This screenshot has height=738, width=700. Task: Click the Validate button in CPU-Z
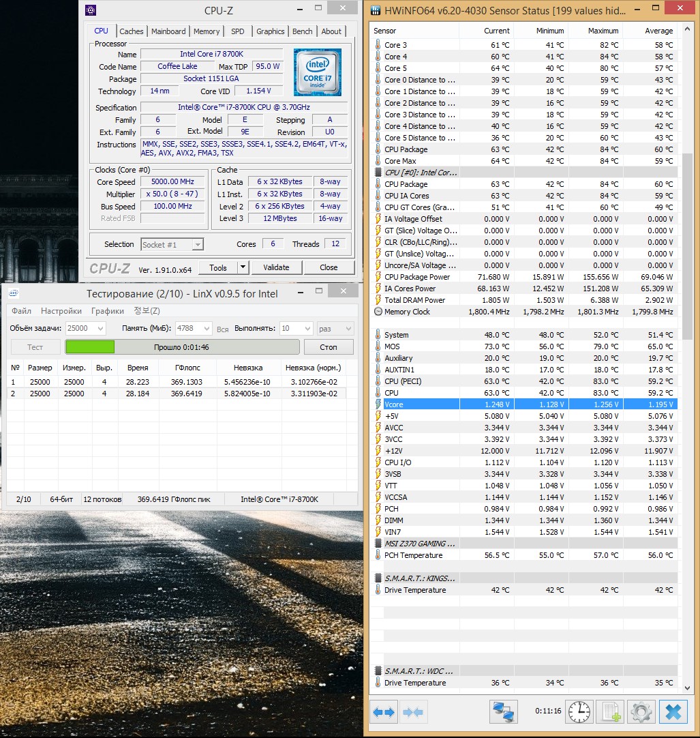click(x=276, y=267)
